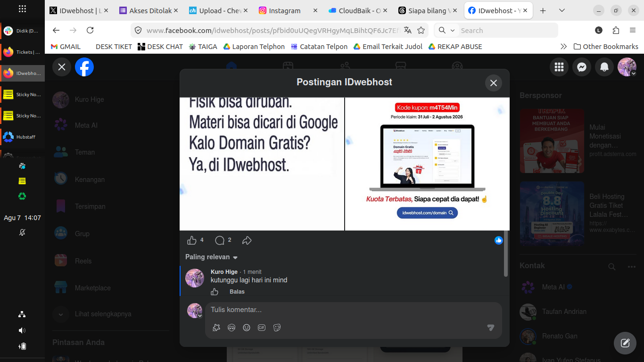This screenshot has height=362, width=644.
Task: Switch to the first IDwebhost X tab
Action: [79, 10]
